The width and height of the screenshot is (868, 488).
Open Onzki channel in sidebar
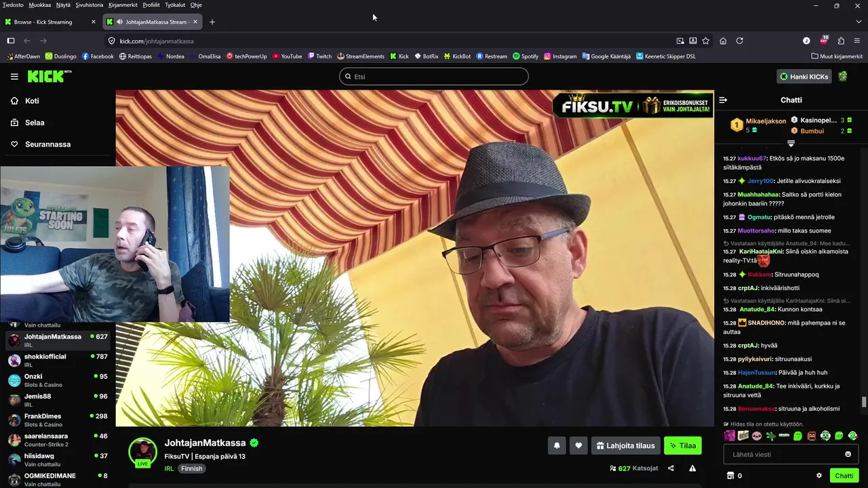pos(58,380)
